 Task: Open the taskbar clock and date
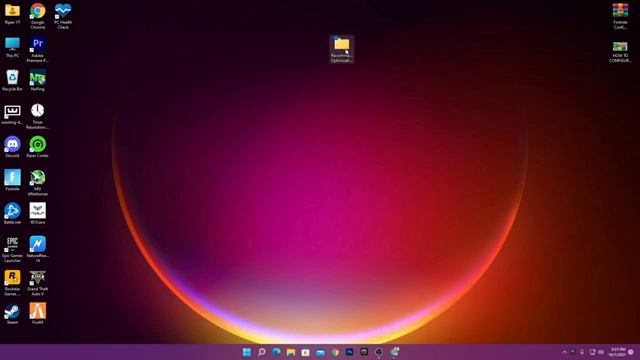(618, 352)
